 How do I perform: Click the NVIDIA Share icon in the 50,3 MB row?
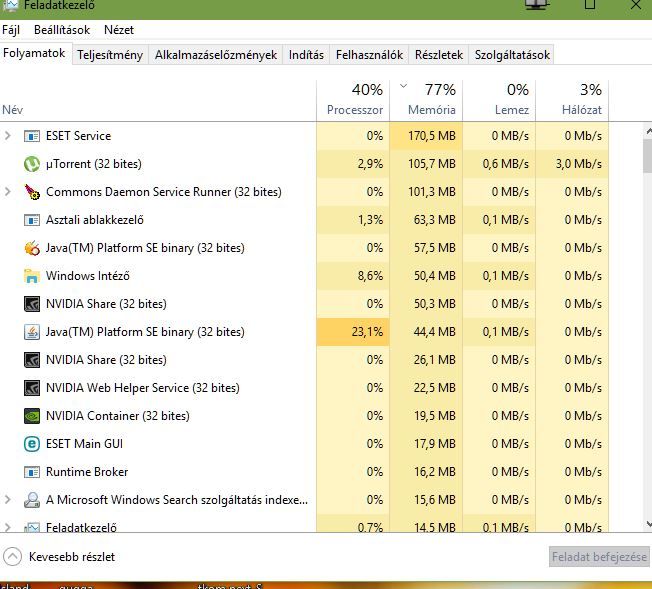[32, 304]
